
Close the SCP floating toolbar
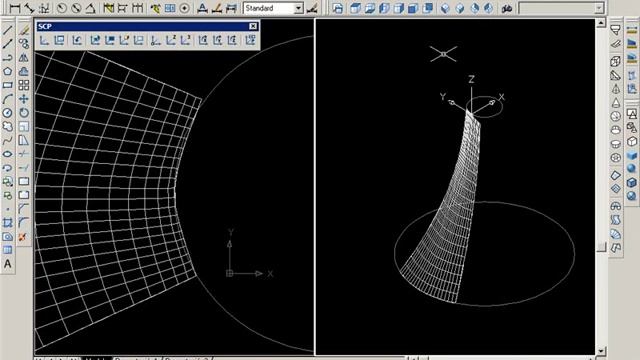253,26
